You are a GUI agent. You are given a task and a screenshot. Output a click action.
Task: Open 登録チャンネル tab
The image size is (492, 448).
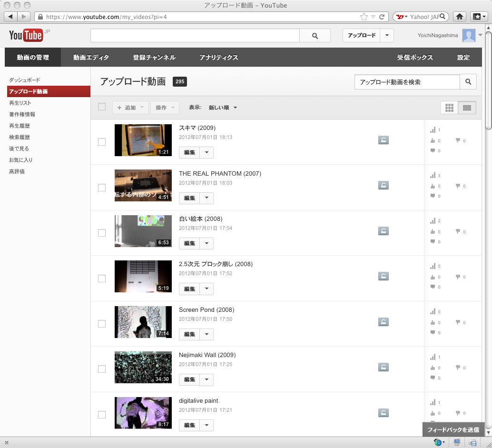coord(154,57)
